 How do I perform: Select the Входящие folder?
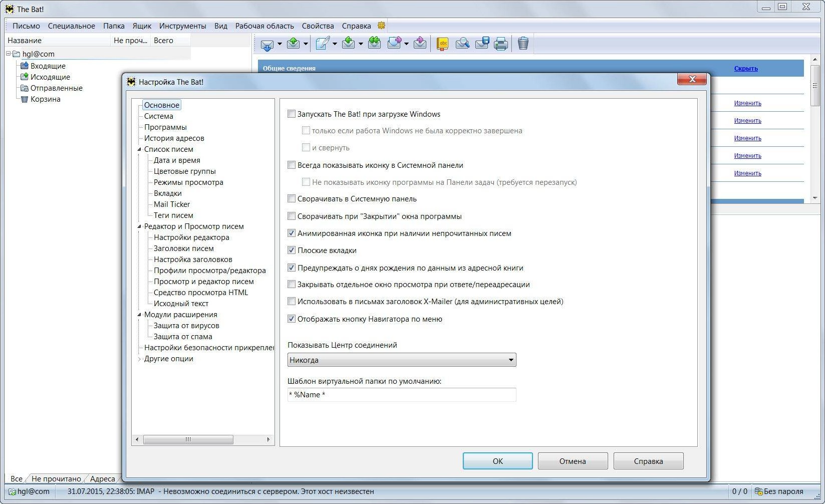pos(48,66)
